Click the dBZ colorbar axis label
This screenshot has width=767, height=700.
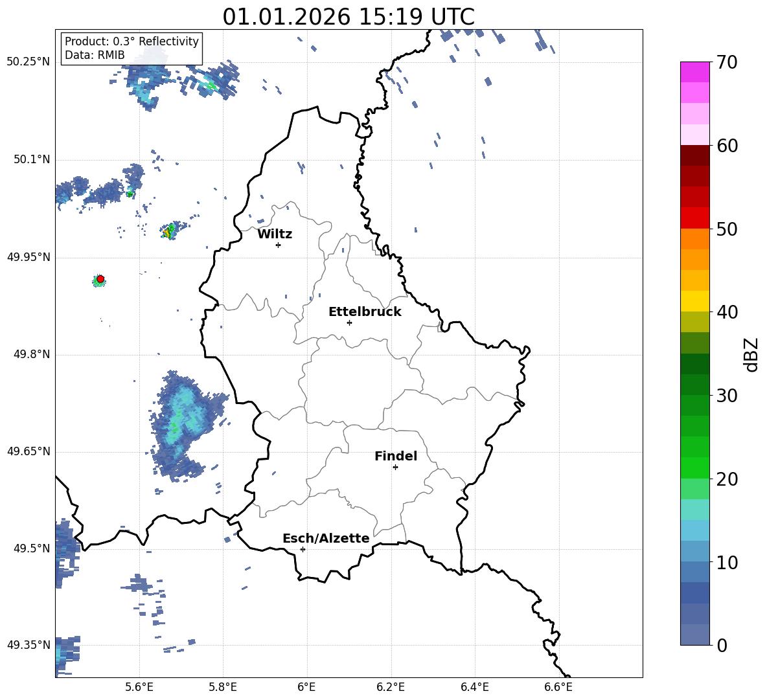(x=750, y=354)
